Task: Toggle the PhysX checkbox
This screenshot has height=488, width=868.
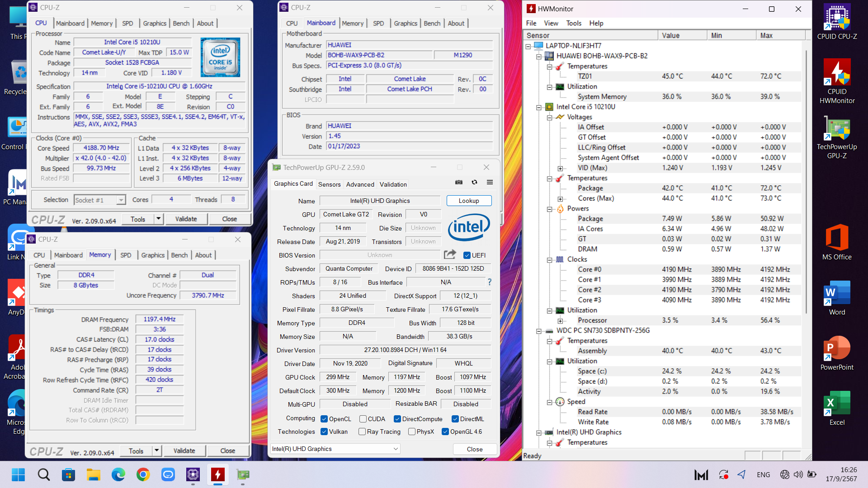Action: pyautogui.click(x=412, y=432)
